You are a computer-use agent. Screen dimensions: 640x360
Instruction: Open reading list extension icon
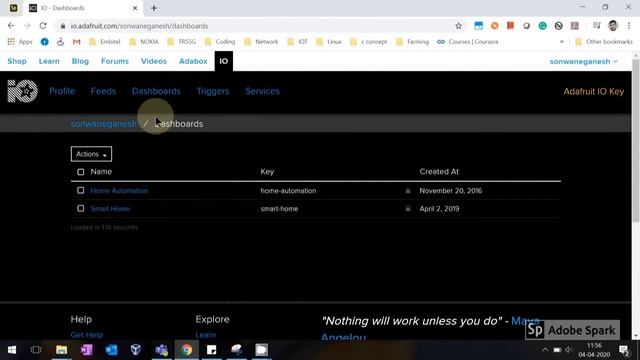[x=596, y=26]
